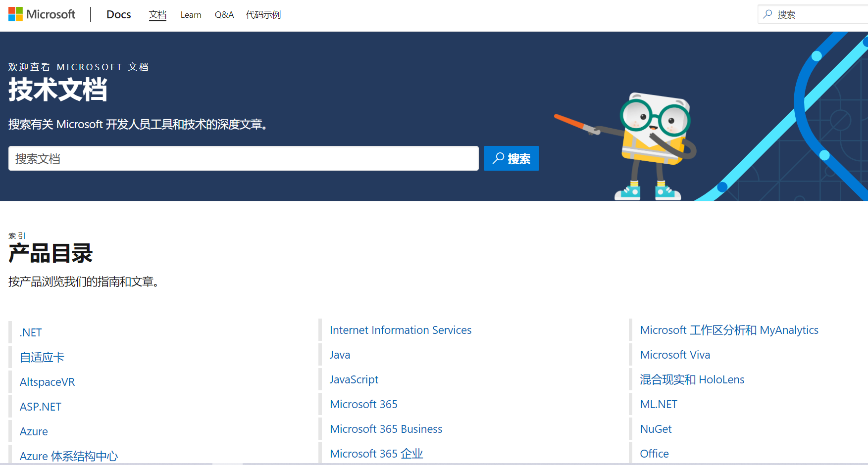Open the Azure link

point(34,431)
